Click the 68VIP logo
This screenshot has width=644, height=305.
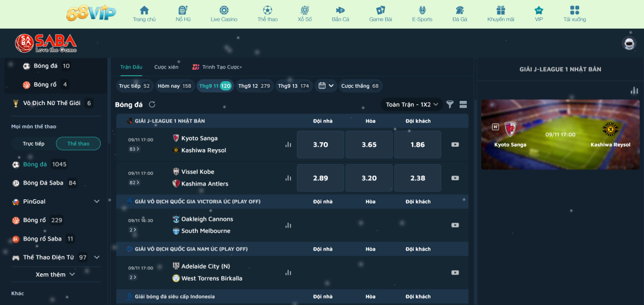click(91, 14)
